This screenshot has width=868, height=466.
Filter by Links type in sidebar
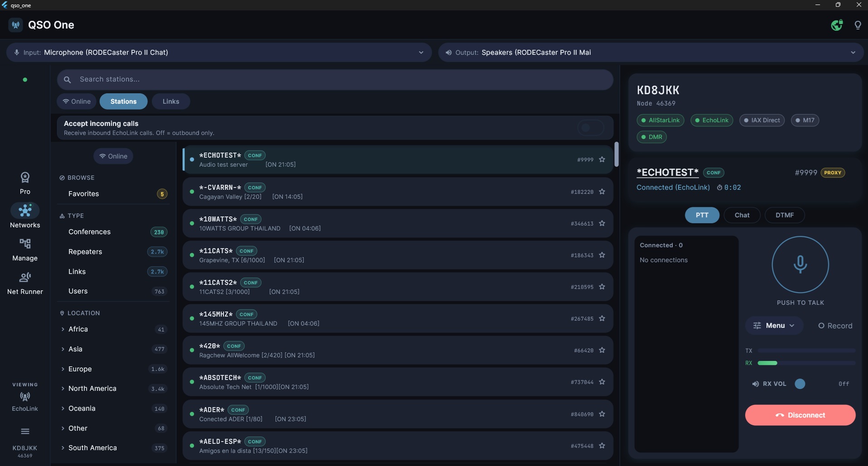(113, 272)
